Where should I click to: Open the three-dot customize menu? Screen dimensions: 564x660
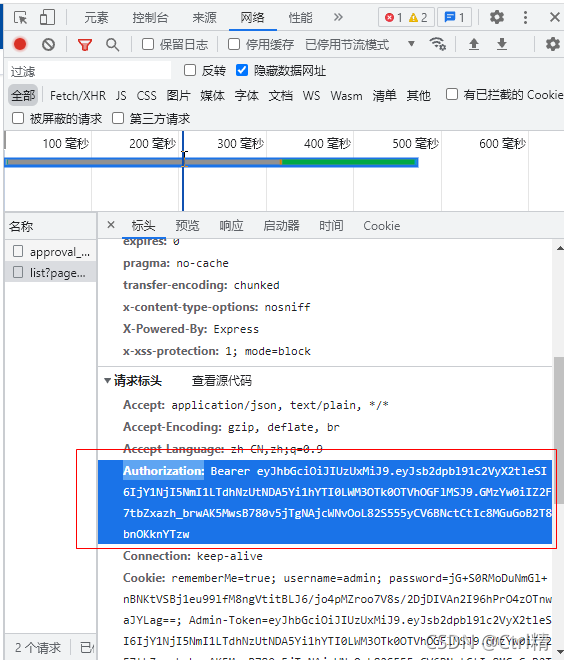525,17
